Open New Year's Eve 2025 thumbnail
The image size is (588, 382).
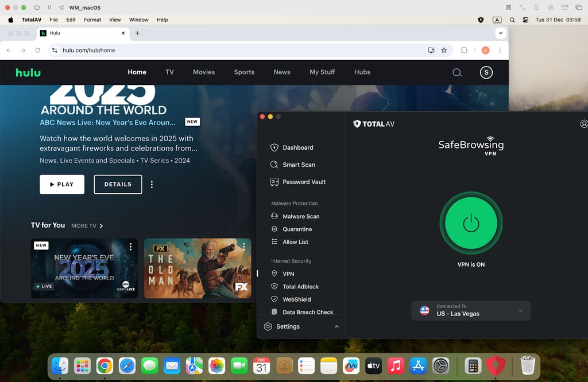click(84, 268)
